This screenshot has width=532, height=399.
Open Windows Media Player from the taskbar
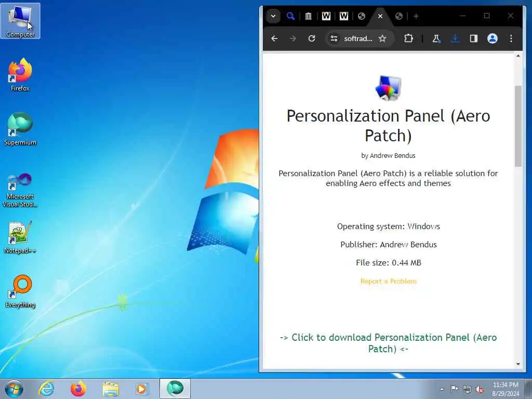pos(142,389)
